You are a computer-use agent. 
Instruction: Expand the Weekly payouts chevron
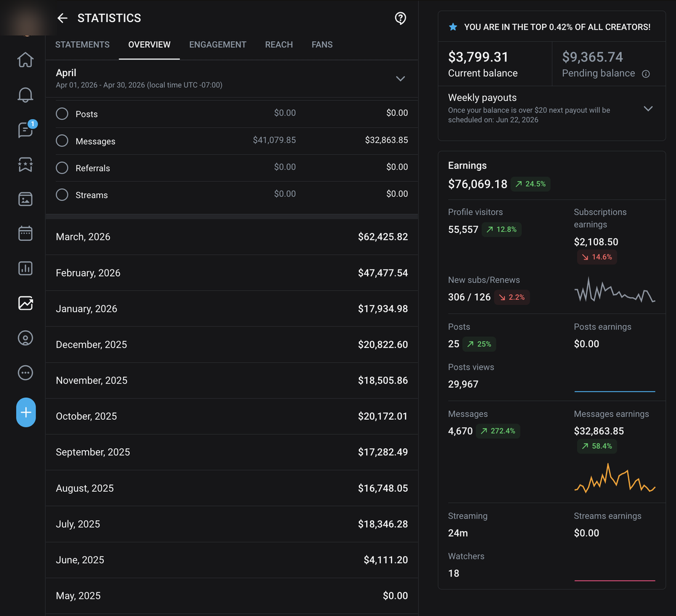click(648, 108)
